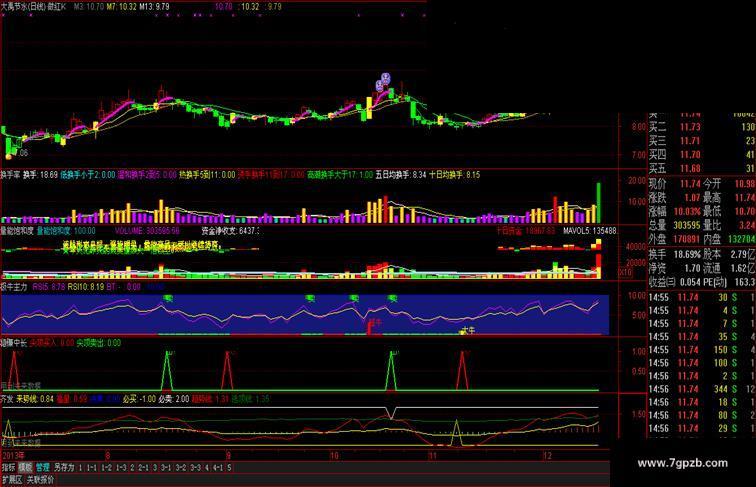
Task: Click the 抱牛主力 indicator name label
Action: [x=14, y=286]
